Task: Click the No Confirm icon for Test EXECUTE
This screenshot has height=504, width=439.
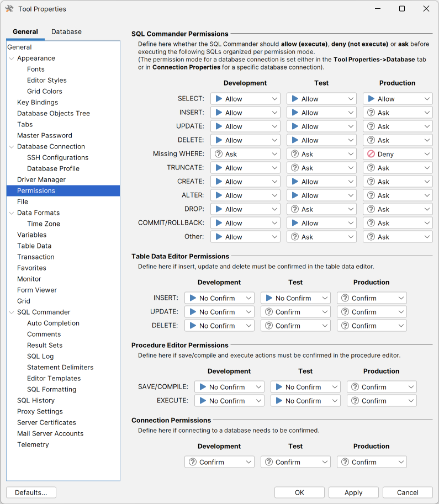Action: [279, 401]
